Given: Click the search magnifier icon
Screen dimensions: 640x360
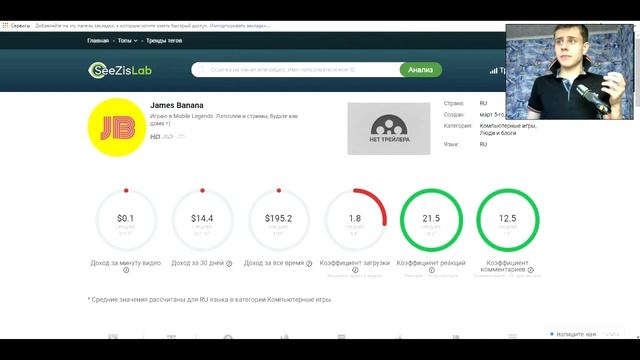Looking at the screenshot, I should click(201, 70).
